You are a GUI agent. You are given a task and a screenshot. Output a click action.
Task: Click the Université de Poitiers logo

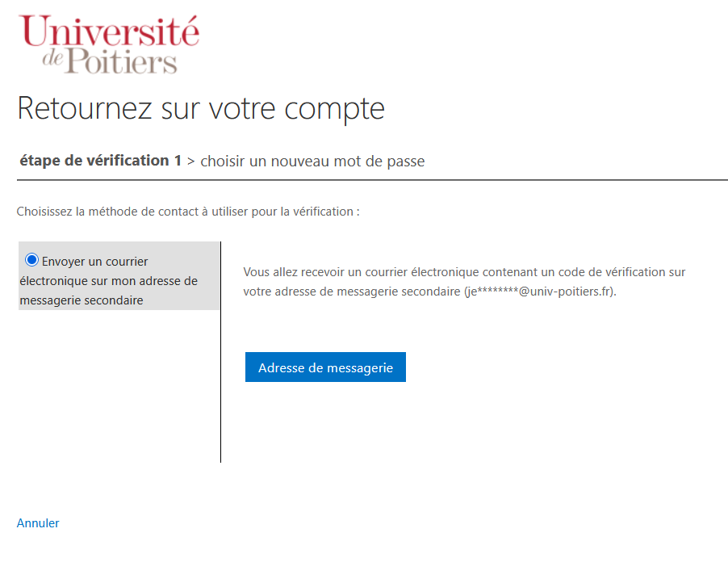pos(109,44)
